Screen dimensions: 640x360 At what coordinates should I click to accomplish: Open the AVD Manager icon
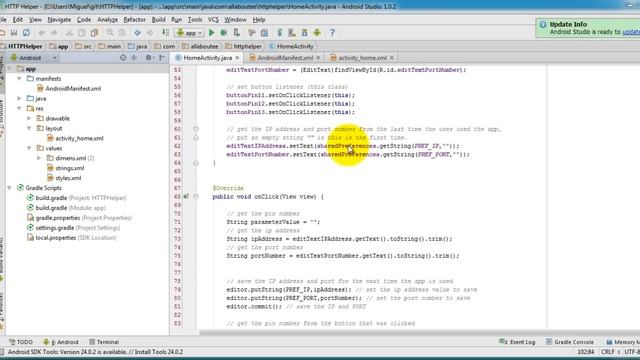[x=292, y=33]
